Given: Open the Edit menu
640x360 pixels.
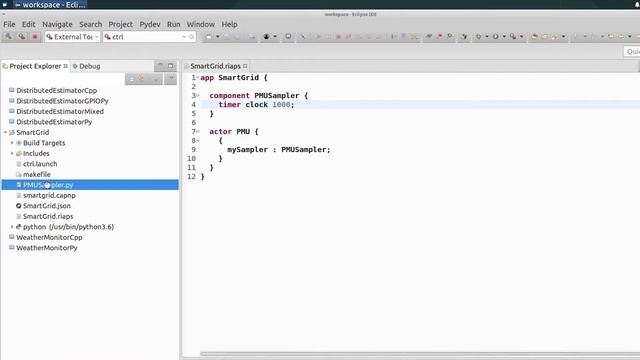Looking at the screenshot, I should 29,24.
